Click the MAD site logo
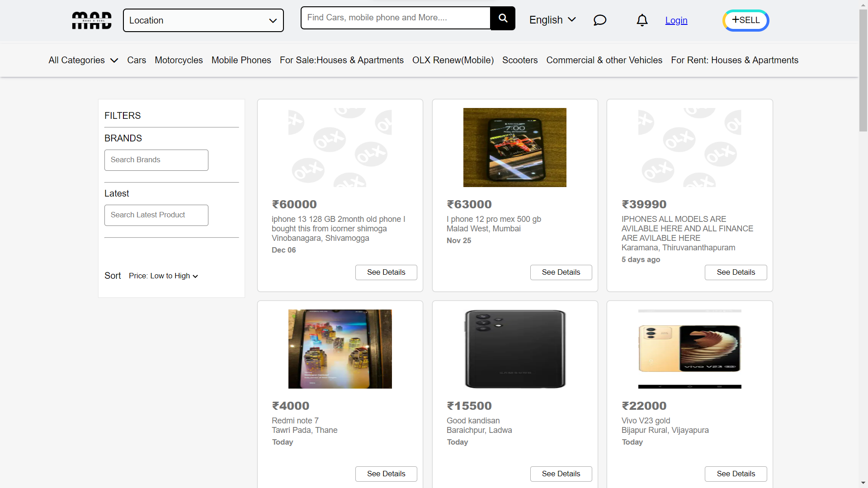The width and height of the screenshot is (868, 488). click(x=92, y=20)
